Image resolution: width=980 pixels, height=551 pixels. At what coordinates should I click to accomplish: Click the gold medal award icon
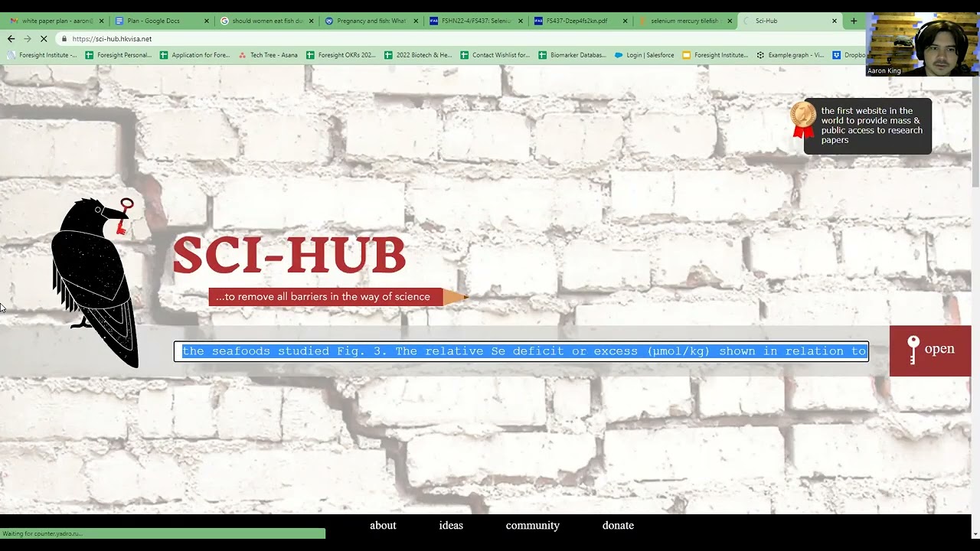pyautogui.click(x=803, y=119)
